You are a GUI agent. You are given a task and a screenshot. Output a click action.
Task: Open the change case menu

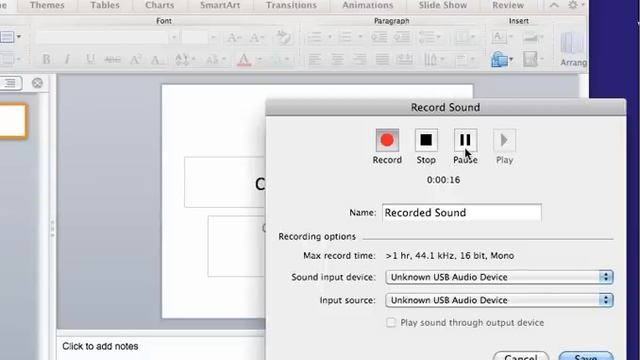pos(216,60)
